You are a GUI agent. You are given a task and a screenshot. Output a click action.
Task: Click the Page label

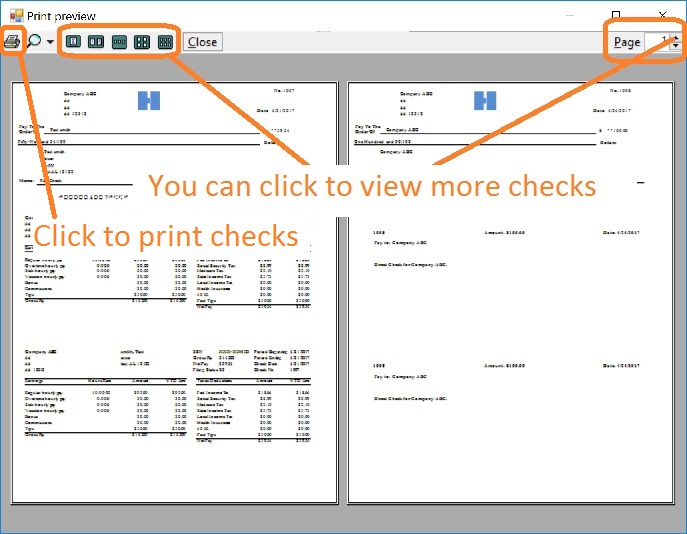(x=627, y=42)
